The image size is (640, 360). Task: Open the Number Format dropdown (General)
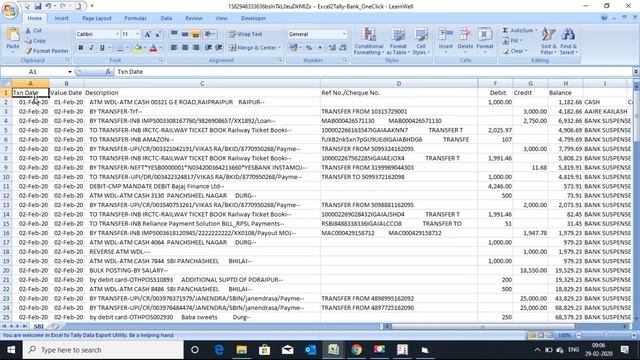click(344, 34)
